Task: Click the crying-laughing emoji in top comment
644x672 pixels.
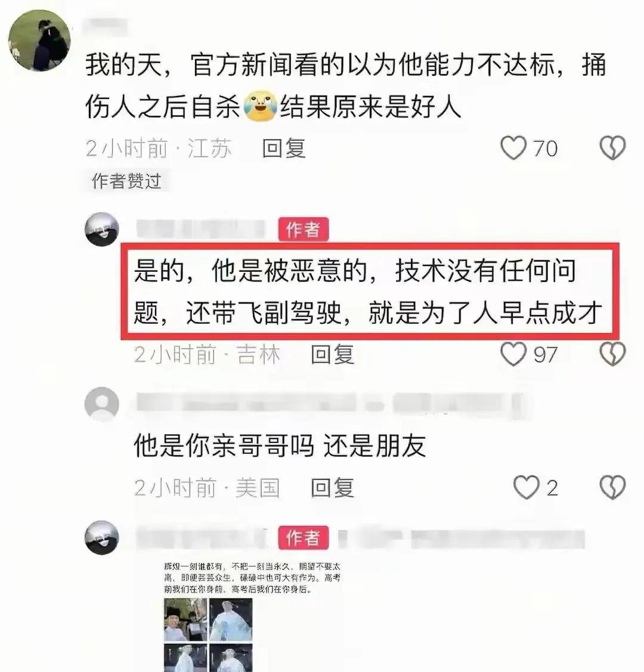Action: [x=259, y=106]
